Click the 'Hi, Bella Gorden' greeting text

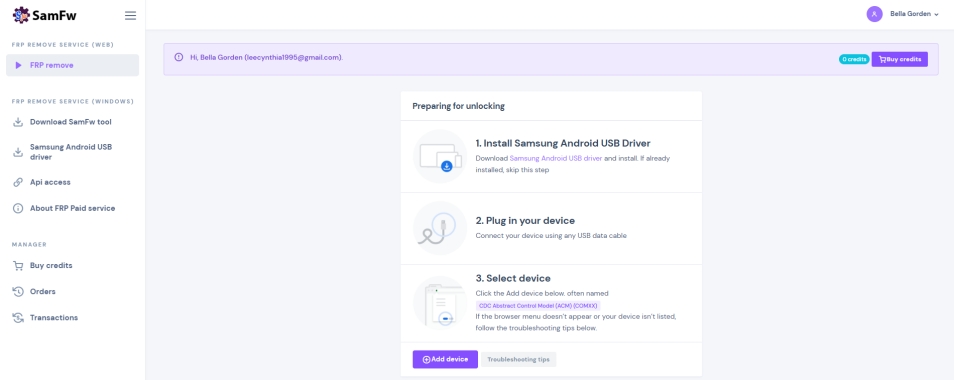[266, 58]
